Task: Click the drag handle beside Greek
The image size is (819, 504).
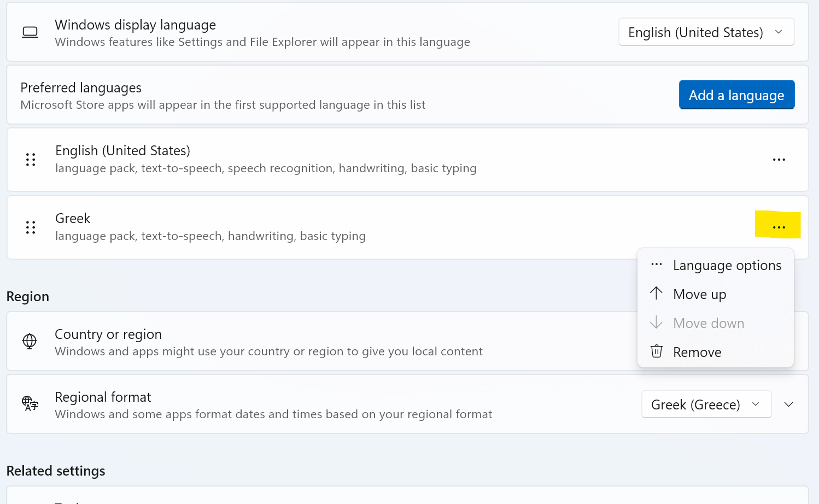Action: point(31,227)
